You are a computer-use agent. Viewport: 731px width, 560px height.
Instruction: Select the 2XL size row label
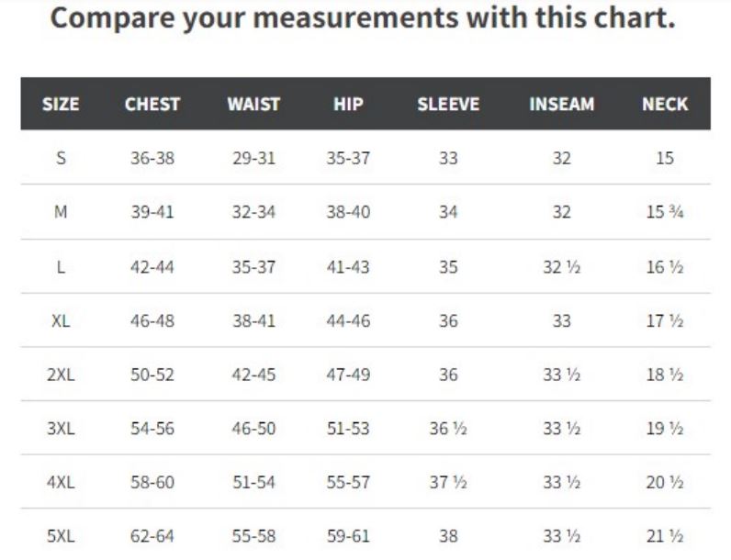point(61,375)
